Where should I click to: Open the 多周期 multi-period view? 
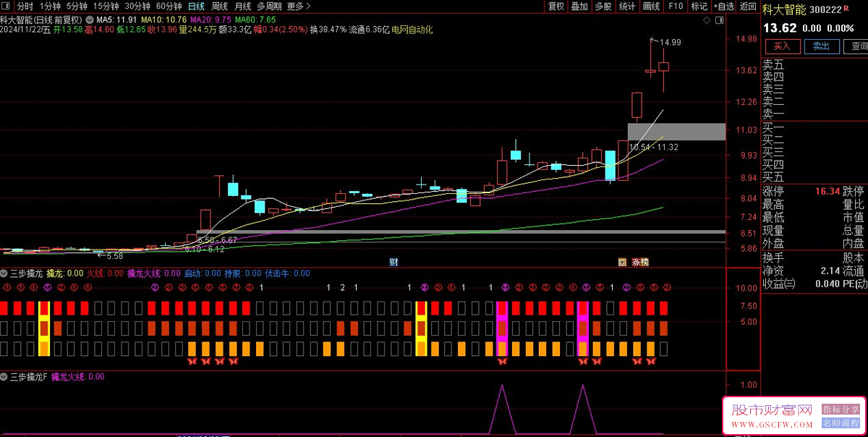tap(269, 6)
